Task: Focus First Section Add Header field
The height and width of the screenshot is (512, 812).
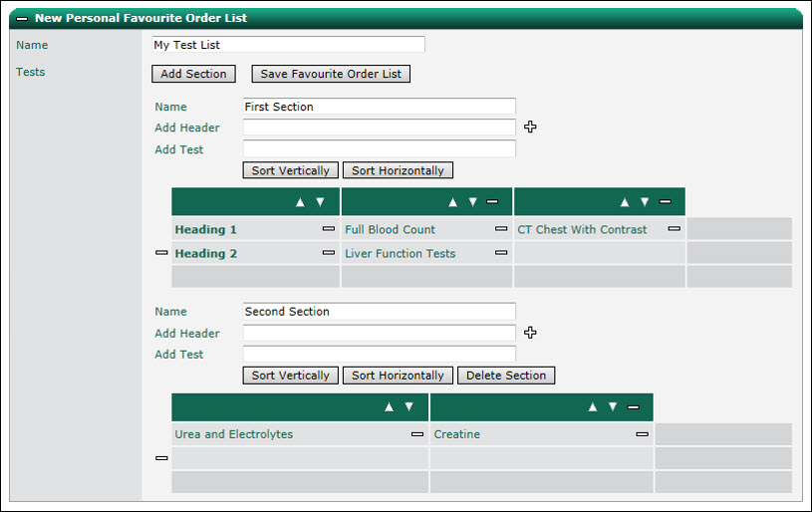Action: (x=379, y=128)
